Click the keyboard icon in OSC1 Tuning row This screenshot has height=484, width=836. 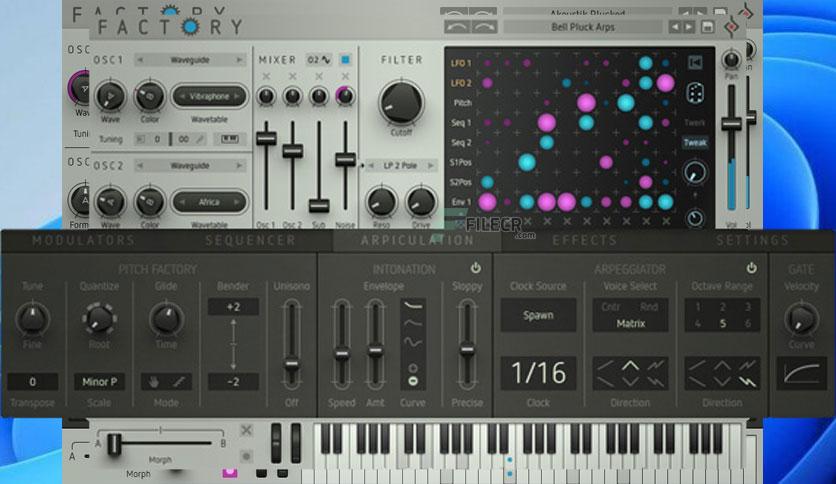[x=229, y=139]
